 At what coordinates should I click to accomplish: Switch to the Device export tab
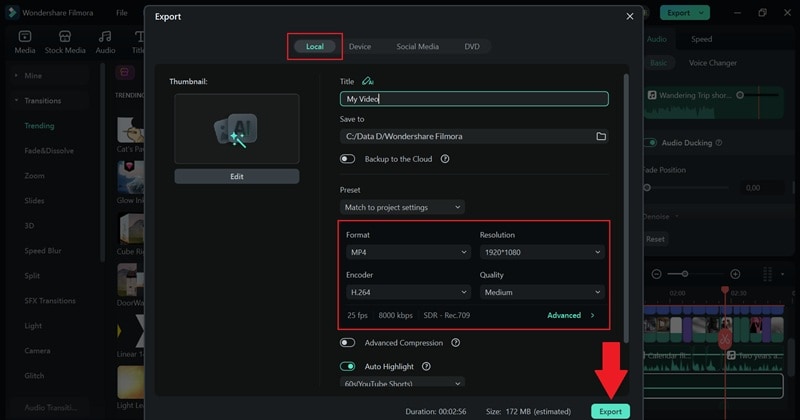click(x=360, y=46)
